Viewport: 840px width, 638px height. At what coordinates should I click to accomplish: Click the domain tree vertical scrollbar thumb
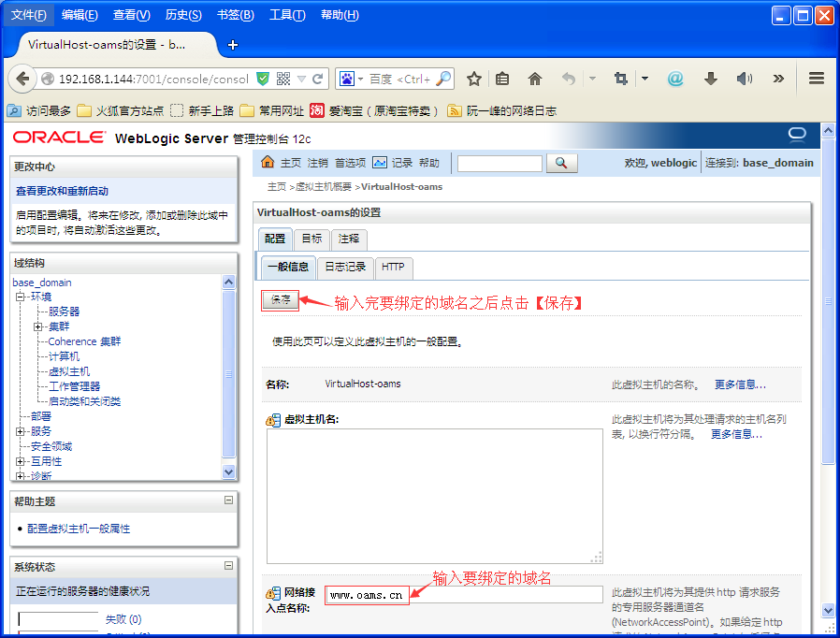(x=228, y=373)
